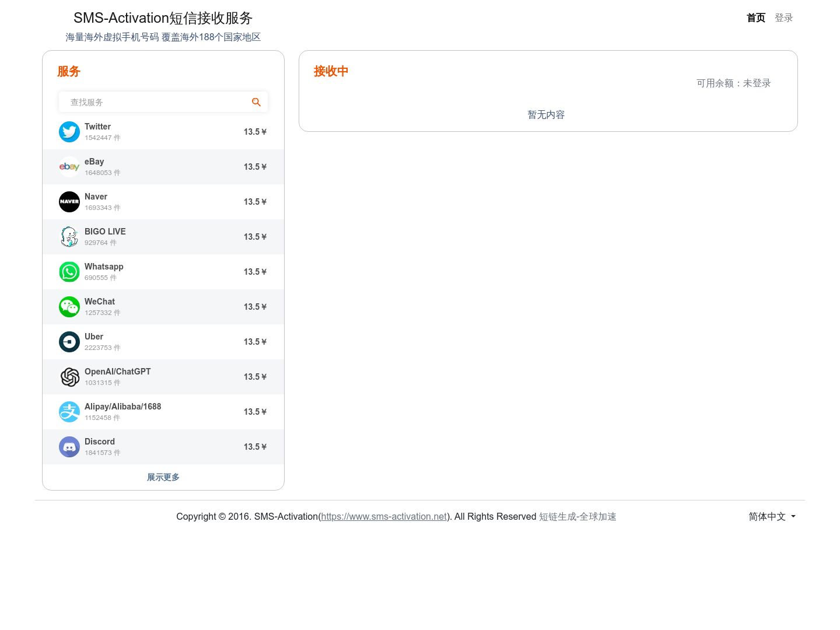Click the orange search magnifier icon
This screenshot has width=840, height=630.
coord(256,102)
